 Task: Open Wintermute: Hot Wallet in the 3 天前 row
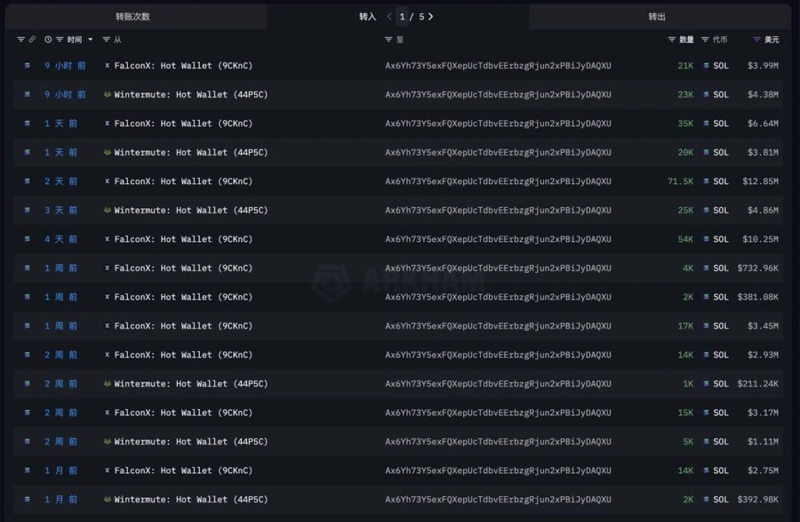pyautogui.click(x=190, y=211)
